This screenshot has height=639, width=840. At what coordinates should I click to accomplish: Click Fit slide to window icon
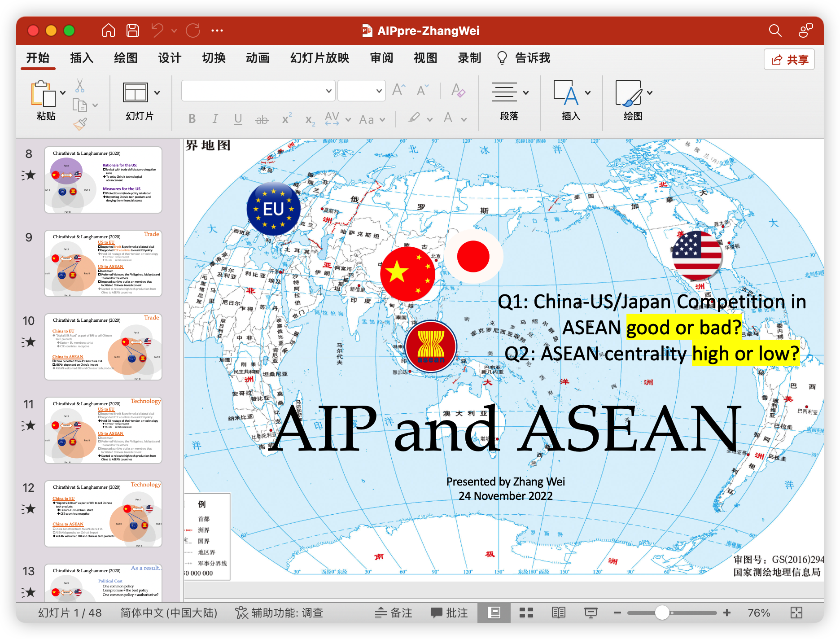tap(796, 613)
